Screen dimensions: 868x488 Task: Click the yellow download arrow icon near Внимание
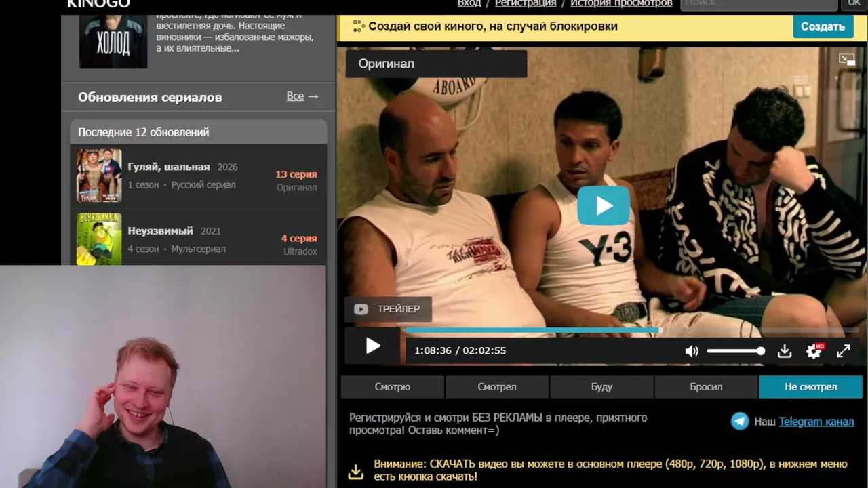pos(356,471)
